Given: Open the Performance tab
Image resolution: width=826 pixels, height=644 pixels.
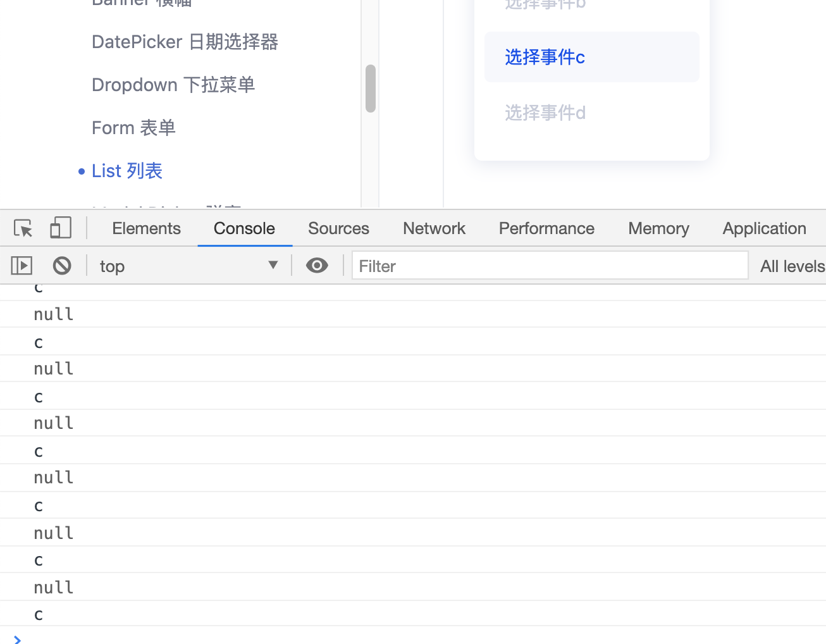Looking at the screenshot, I should [546, 228].
